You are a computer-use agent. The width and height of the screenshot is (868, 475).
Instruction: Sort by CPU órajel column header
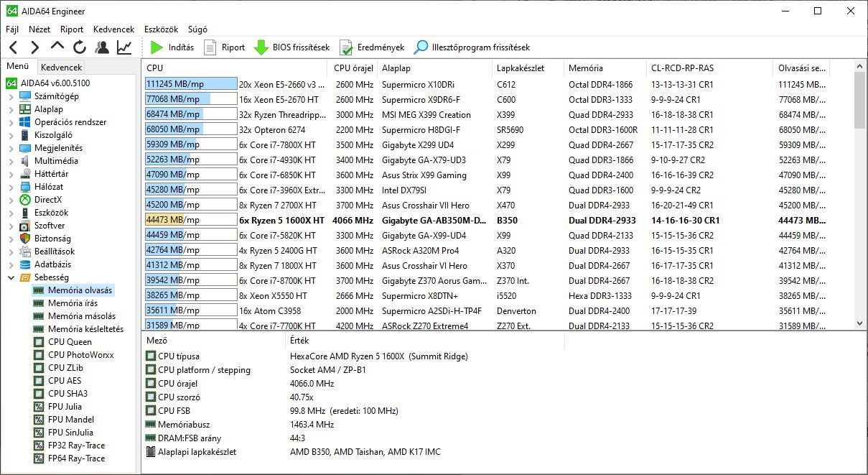[x=353, y=68]
